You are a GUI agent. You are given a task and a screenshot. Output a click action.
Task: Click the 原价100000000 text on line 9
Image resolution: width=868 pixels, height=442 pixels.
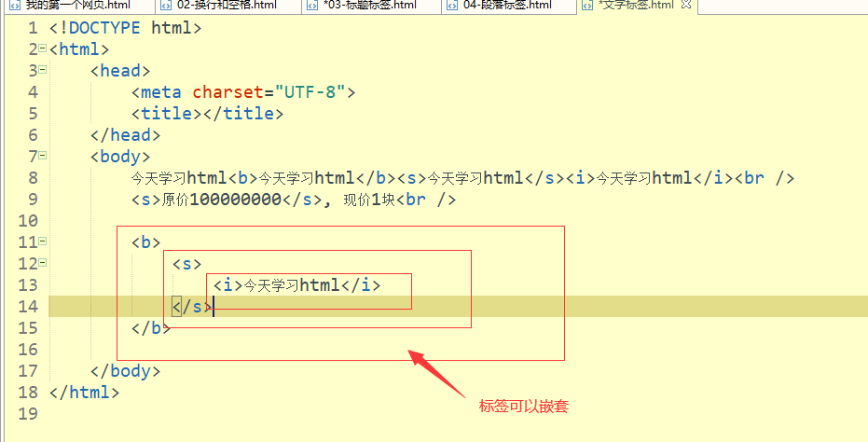tap(222, 200)
